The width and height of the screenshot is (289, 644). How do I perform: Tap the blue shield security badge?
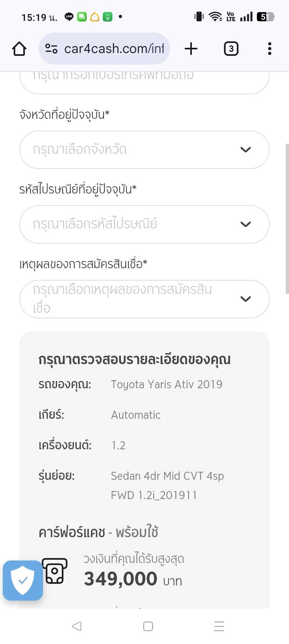pyautogui.click(x=23, y=581)
